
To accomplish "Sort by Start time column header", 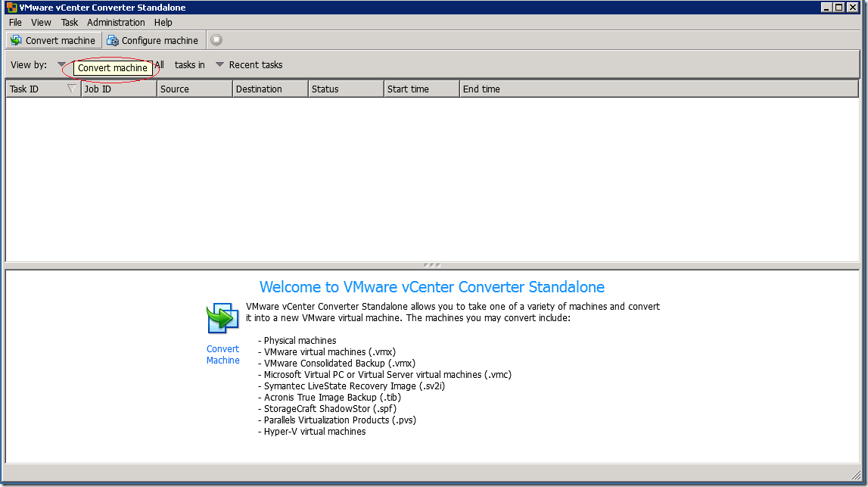I will click(x=422, y=89).
